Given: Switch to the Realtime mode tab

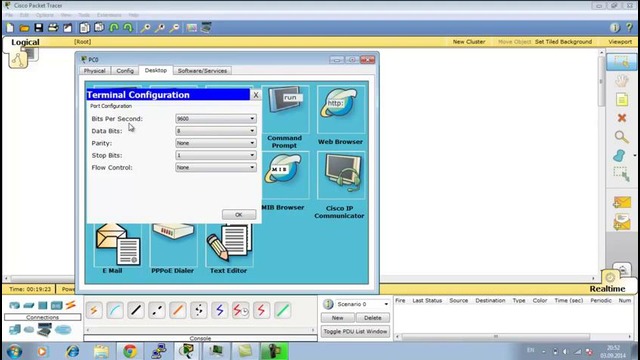Looking at the screenshot, I should (x=607, y=289).
